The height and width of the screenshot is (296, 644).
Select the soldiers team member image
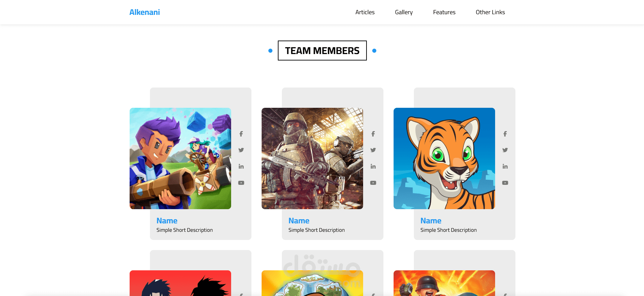(x=312, y=158)
